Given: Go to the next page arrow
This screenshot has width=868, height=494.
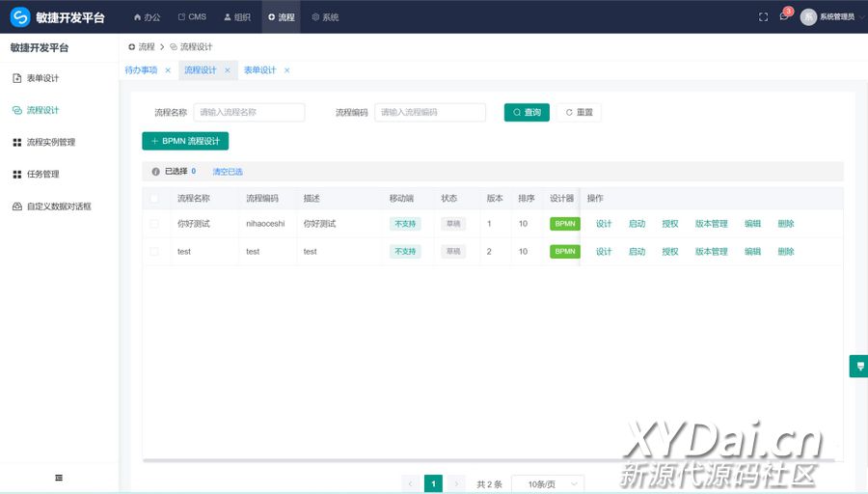Looking at the screenshot, I should (457, 483).
